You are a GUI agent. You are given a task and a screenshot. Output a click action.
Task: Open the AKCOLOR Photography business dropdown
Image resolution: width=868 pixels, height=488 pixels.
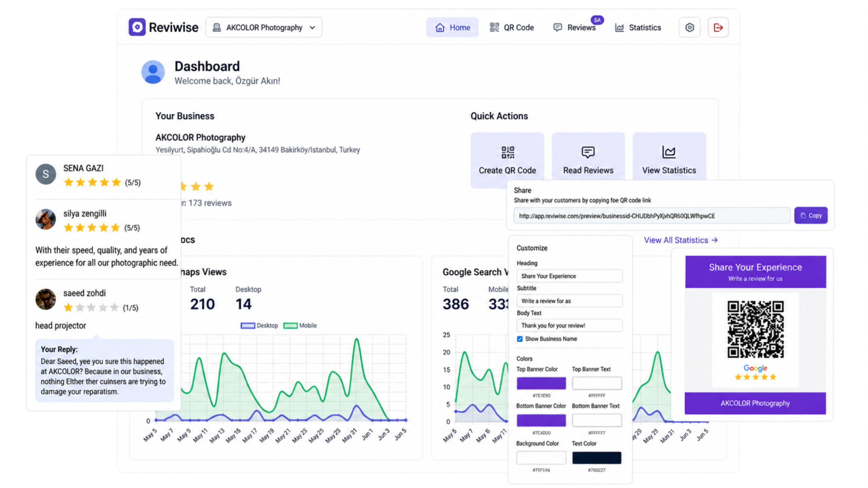coord(263,27)
